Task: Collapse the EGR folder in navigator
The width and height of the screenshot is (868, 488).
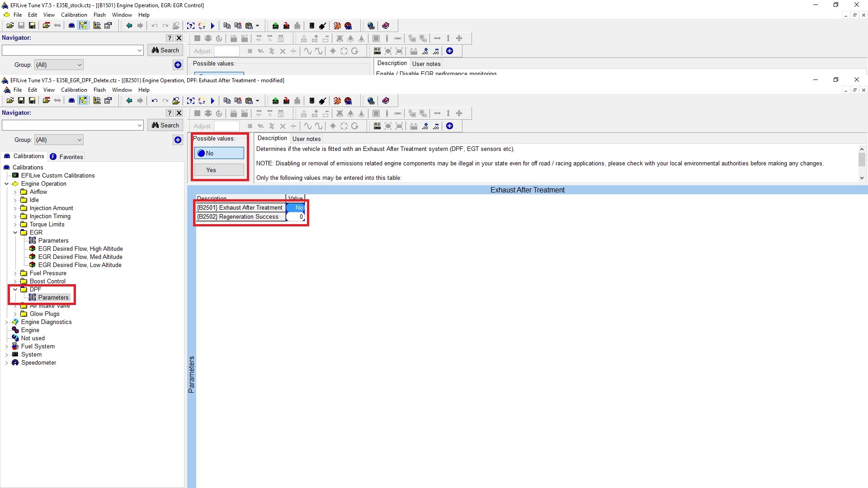Action: 15,233
